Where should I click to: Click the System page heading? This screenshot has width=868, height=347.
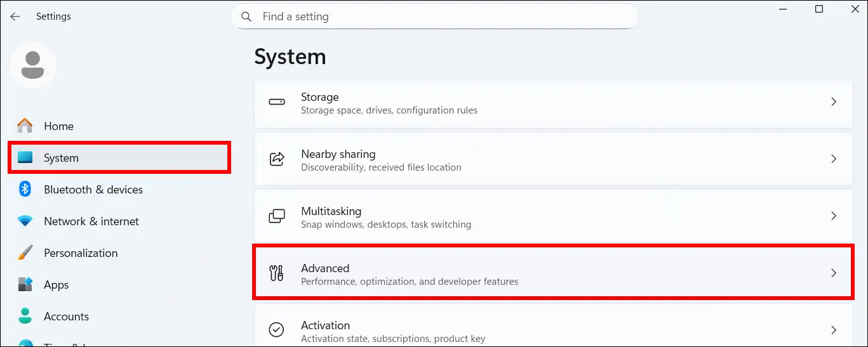pos(290,57)
